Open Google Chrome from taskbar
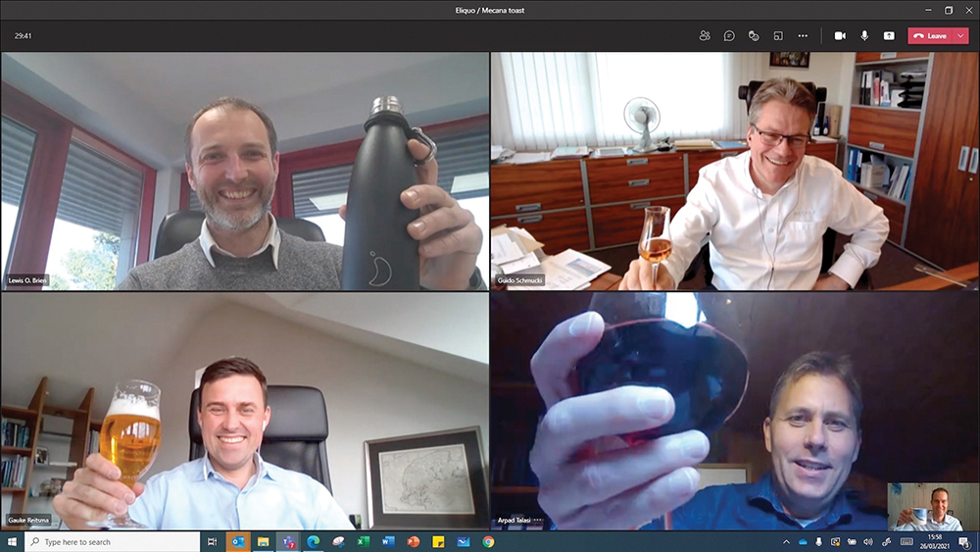 (488, 541)
